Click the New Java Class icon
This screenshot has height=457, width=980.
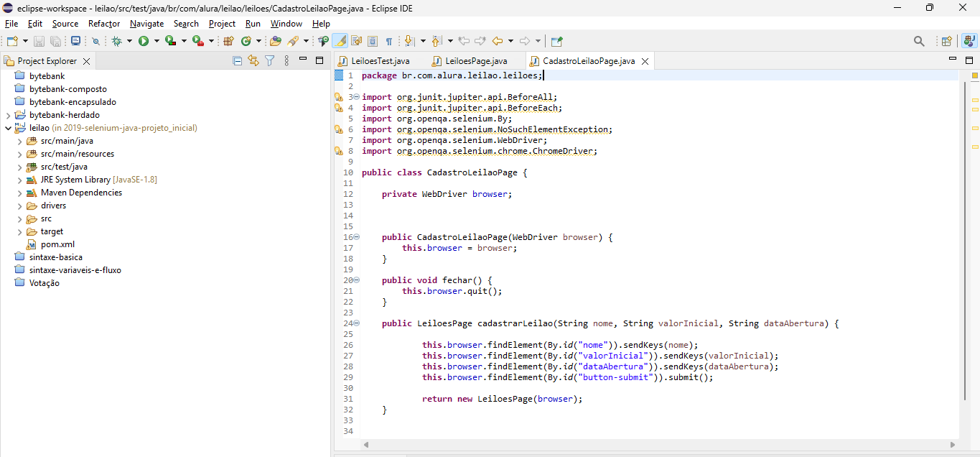pyautogui.click(x=246, y=41)
